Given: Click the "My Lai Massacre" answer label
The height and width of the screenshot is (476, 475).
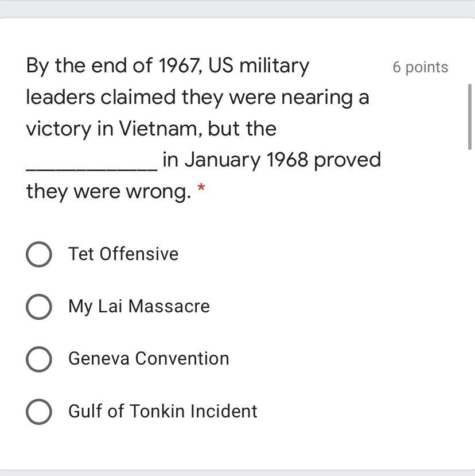Looking at the screenshot, I should pos(139,306).
